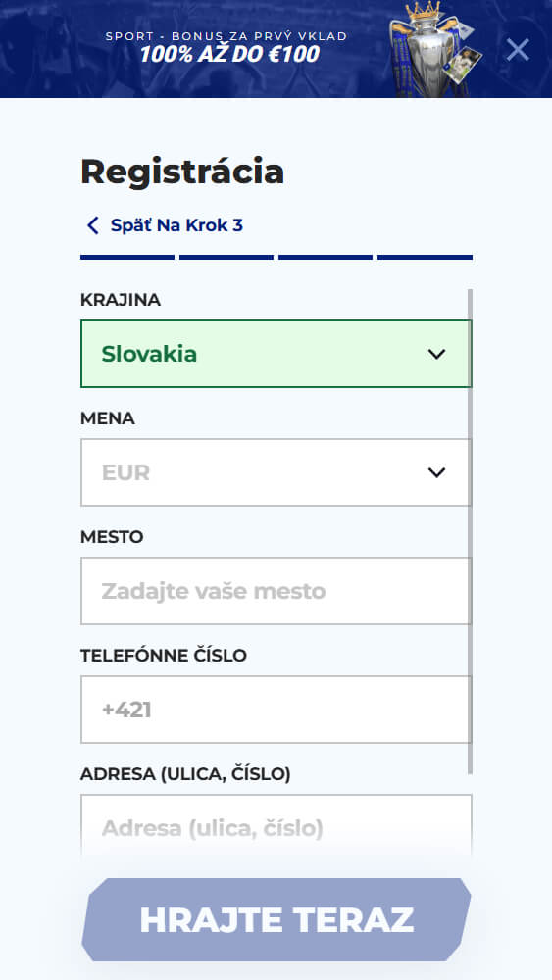Click the Sport bonus za prvý vklad text

click(x=226, y=36)
